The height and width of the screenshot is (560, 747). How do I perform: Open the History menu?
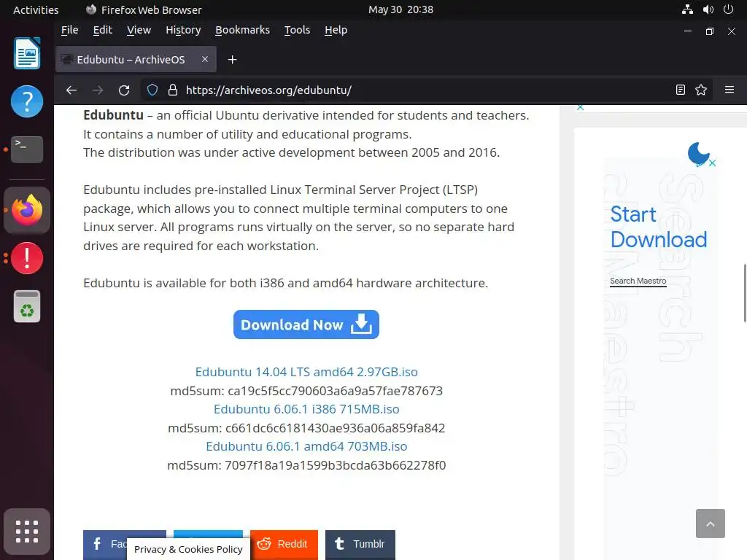click(183, 30)
